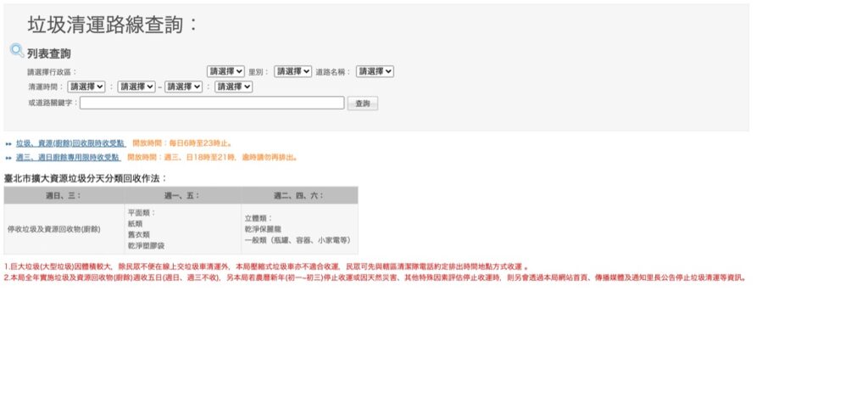The image size is (868, 398).
Task: Open the start minute time dropdown
Action: (x=136, y=87)
